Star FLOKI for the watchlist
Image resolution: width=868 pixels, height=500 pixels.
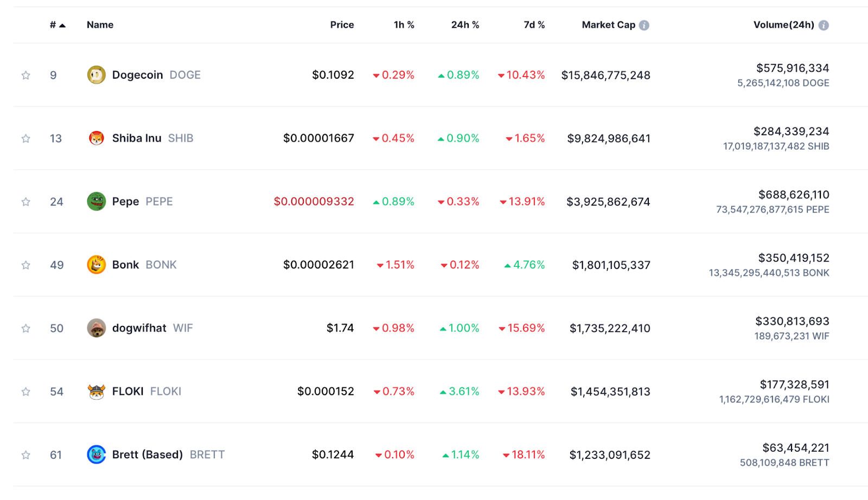(x=25, y=392)
